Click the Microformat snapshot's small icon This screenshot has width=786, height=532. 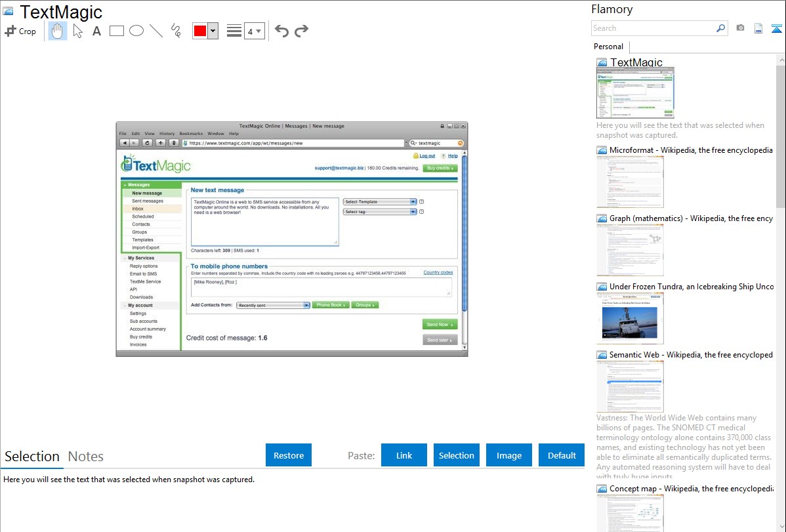[602, 150]
